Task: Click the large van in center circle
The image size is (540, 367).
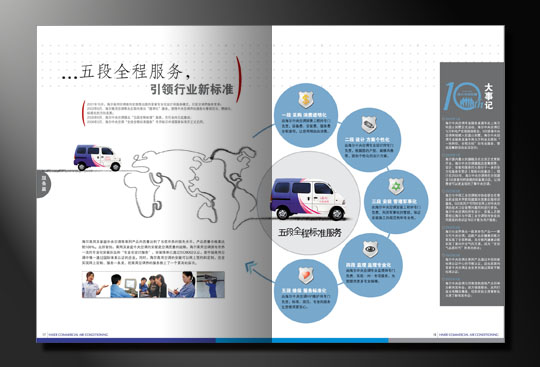Action: pos(308,199)
